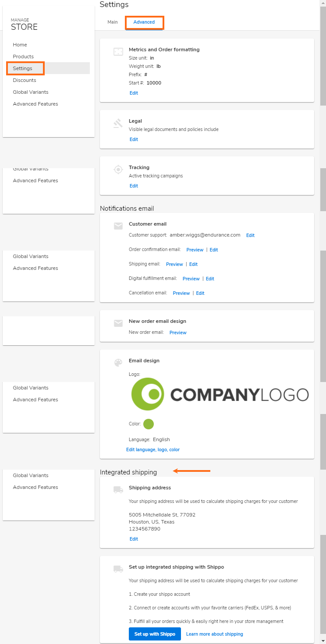
Task: Click the Customer email envelope icon
Action: point(118,226)
